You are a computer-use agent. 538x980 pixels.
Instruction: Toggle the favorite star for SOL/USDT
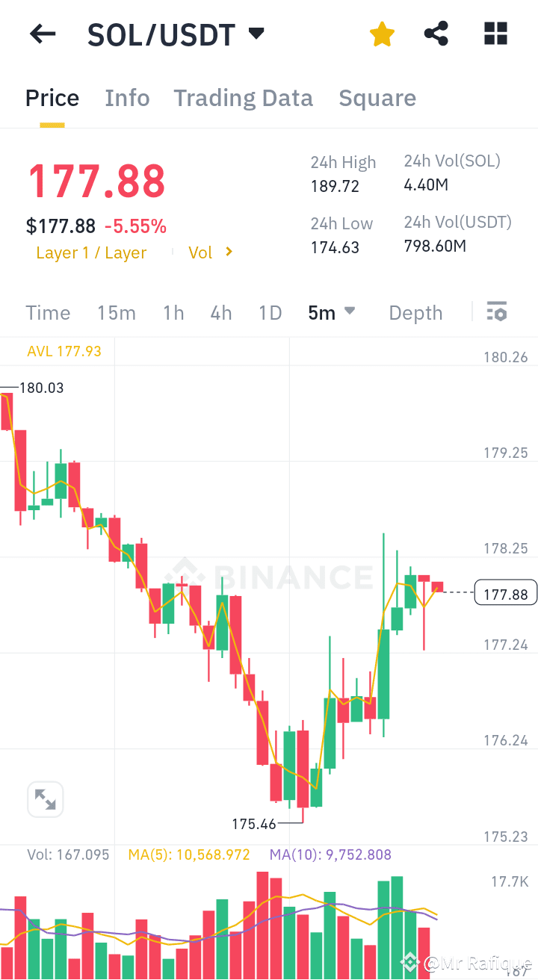[x=382, y=34]
